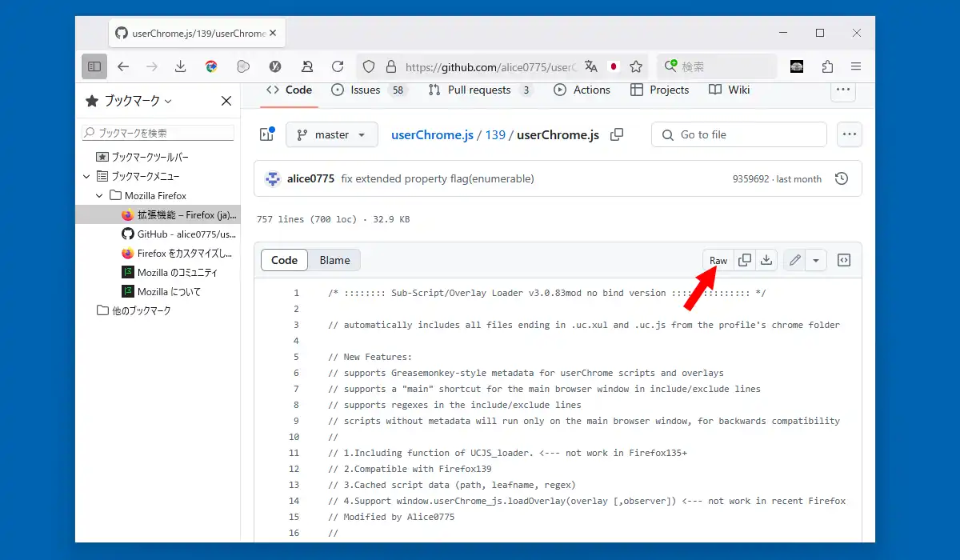Click the Raw button

pyautogui.click(x=718, y=260)
